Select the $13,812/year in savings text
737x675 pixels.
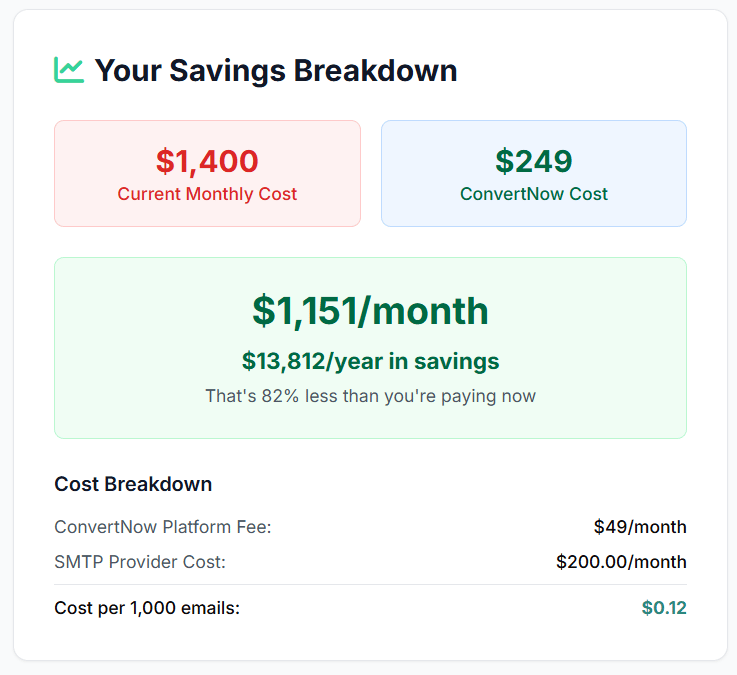pos(370,361)
